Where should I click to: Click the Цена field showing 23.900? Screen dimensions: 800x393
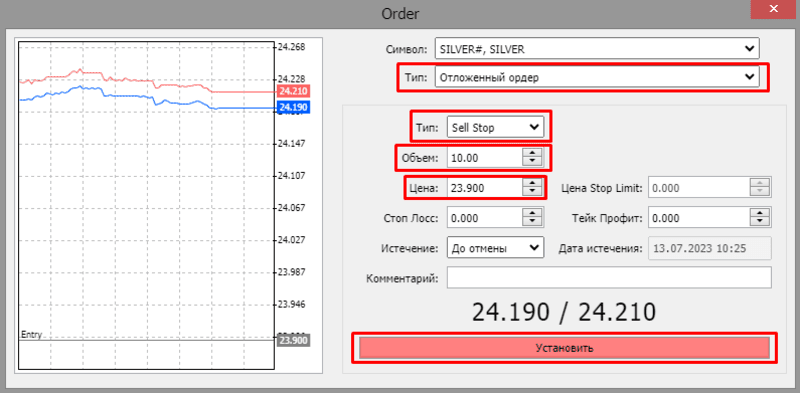[x=484, y=188]
